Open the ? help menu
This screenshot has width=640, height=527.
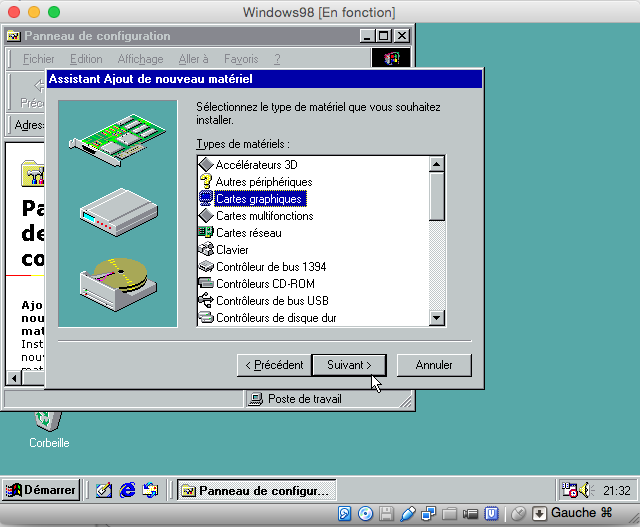pyautogui.click(x=277, y=59)
